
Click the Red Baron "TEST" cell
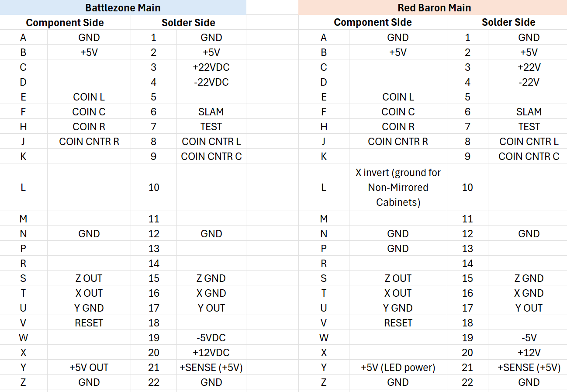(529, 127)
